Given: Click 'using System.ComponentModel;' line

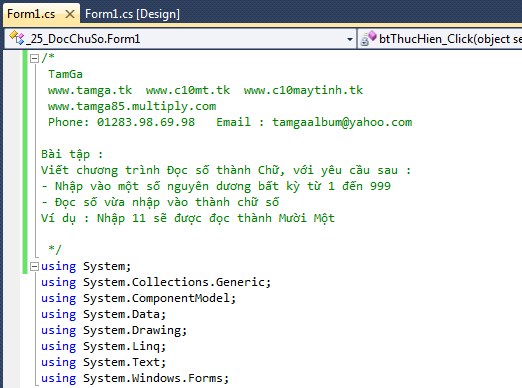Looking at the screenshot, I should pyautogui.click(x=138, y=298).
